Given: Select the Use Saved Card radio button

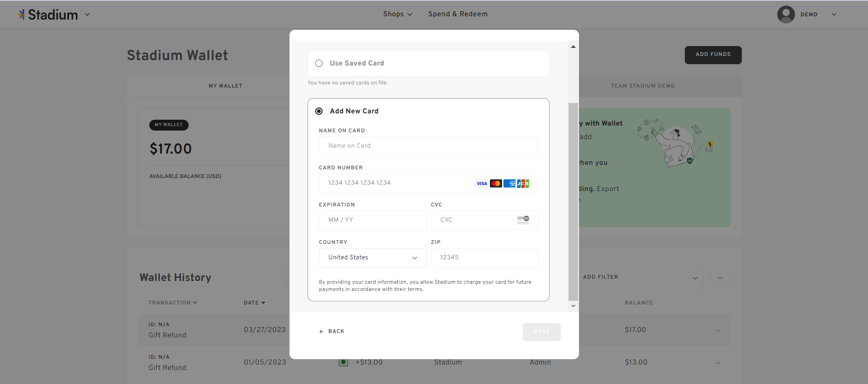Looking at the screenshot, I should 319,63.
